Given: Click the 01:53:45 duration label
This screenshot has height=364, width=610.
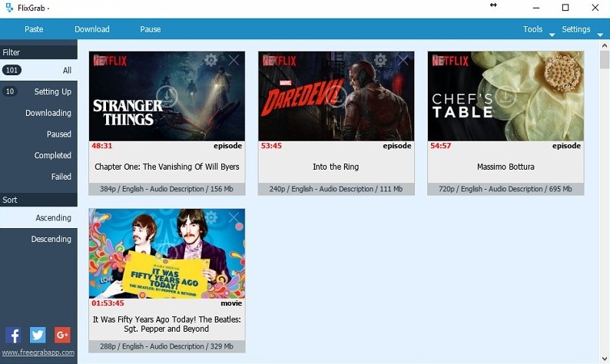Looking at the screenshot, I should pos(108,303).
